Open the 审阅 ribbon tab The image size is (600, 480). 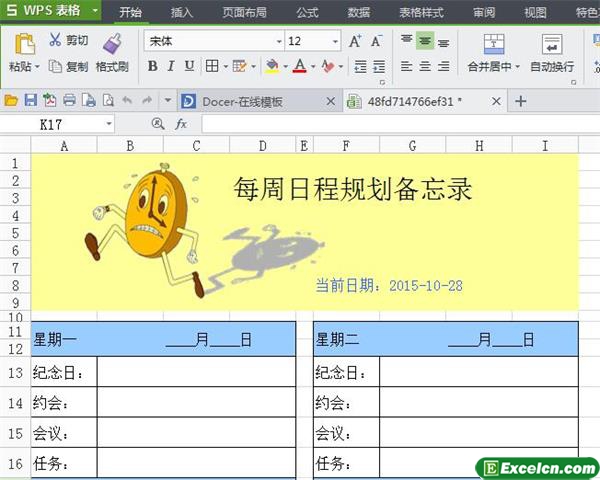pos(484,12)
